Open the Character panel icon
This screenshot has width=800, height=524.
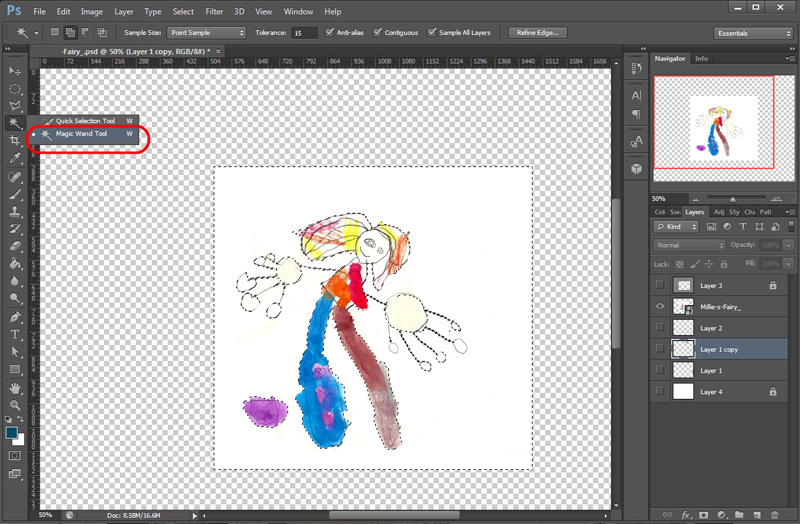(636, 95)
